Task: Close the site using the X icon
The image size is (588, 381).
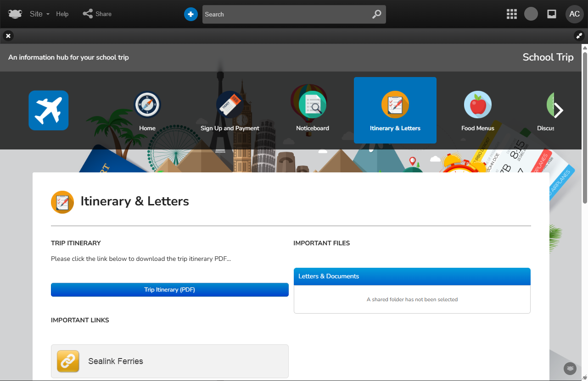Action: point(8,36)
